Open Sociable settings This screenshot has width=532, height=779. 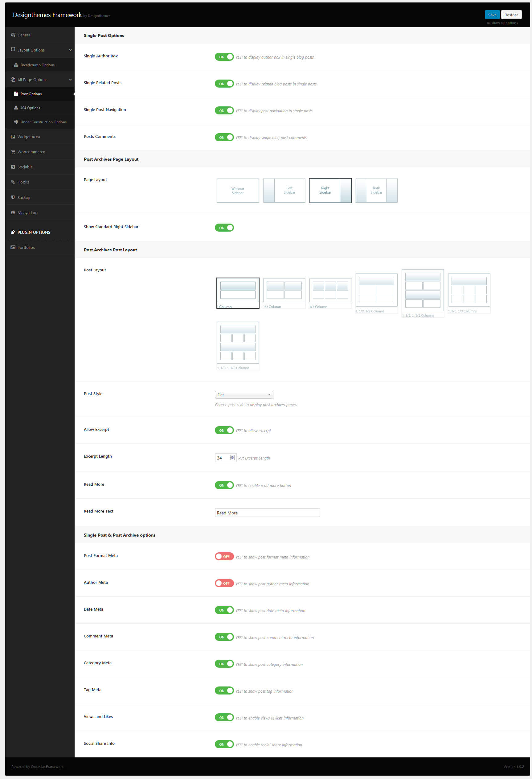coord(40,167)
